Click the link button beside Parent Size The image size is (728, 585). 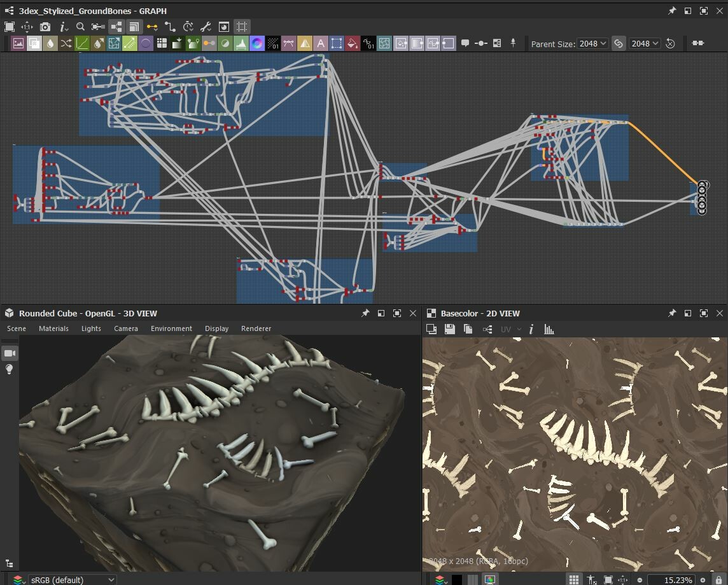coord(619,43)
